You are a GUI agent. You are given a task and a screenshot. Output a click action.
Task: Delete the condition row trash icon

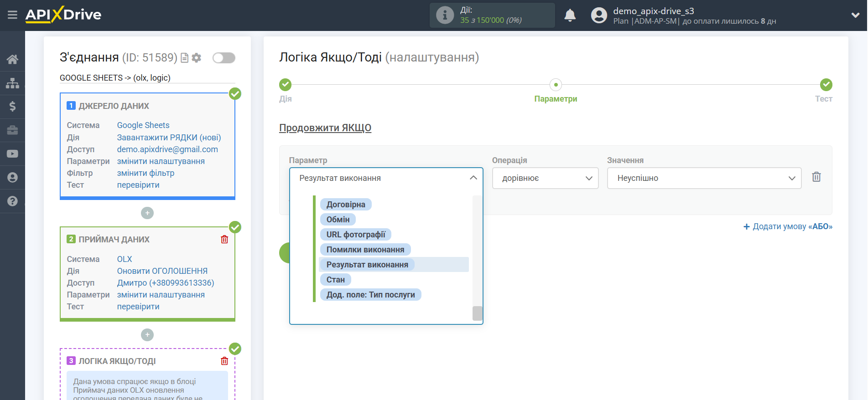(x=816, y=177)
